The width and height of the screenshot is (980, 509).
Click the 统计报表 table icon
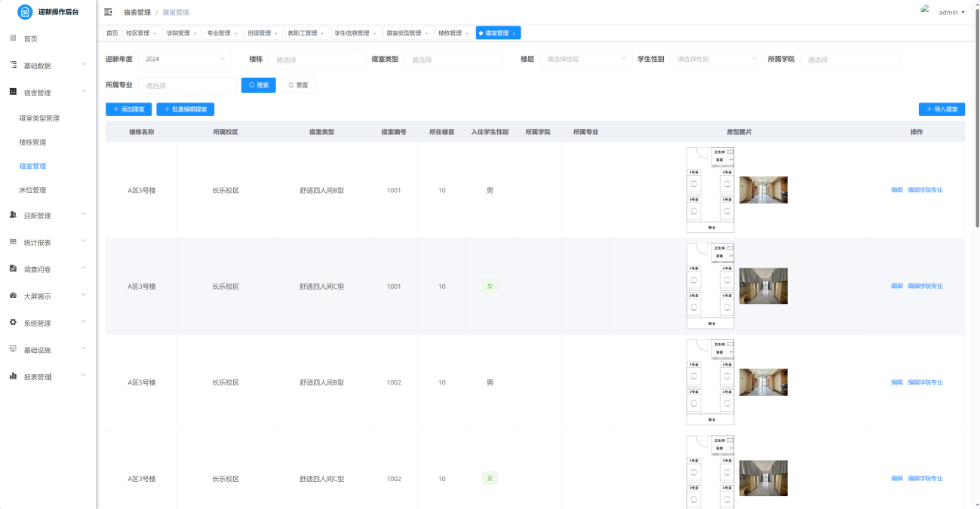13,242
